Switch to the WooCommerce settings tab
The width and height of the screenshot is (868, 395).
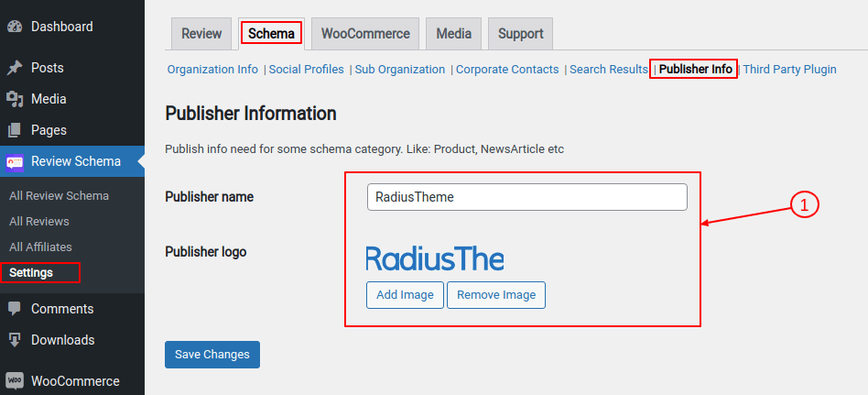pos(365,34)
